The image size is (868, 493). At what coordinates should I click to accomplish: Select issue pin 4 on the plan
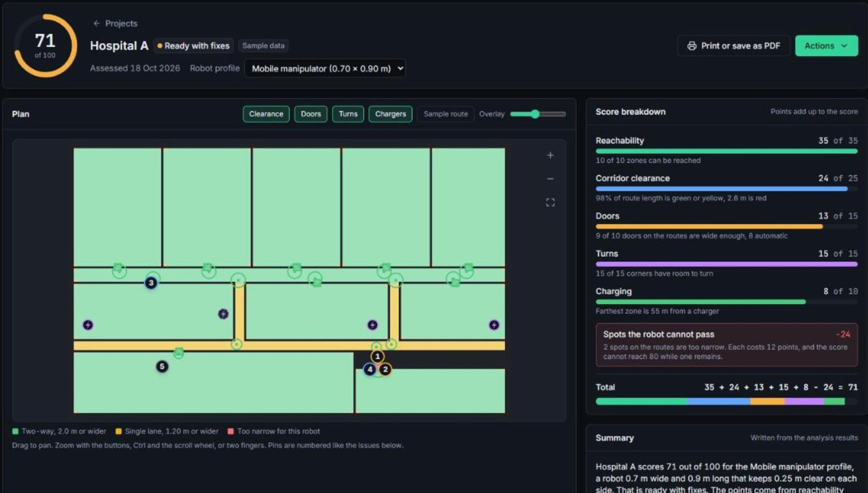click(x=370, y=370)
